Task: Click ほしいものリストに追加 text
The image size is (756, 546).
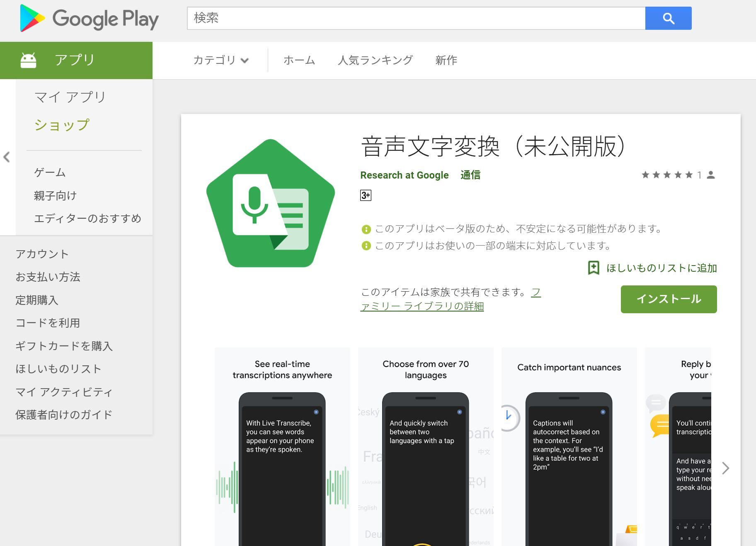Action: 661,268
